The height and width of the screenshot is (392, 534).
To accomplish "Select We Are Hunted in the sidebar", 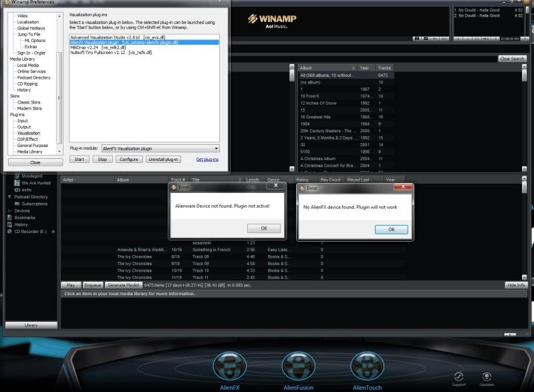I will (36, 183).
